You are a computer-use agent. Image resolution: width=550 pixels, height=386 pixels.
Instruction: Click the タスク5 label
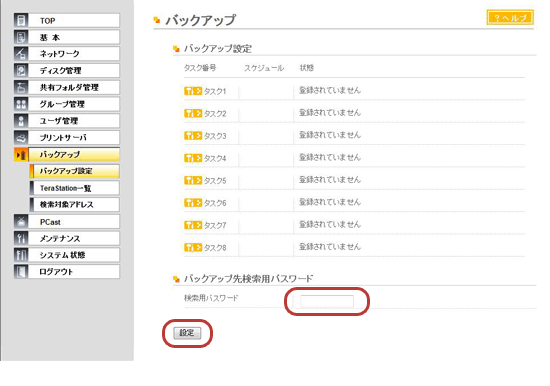point(215,181)
